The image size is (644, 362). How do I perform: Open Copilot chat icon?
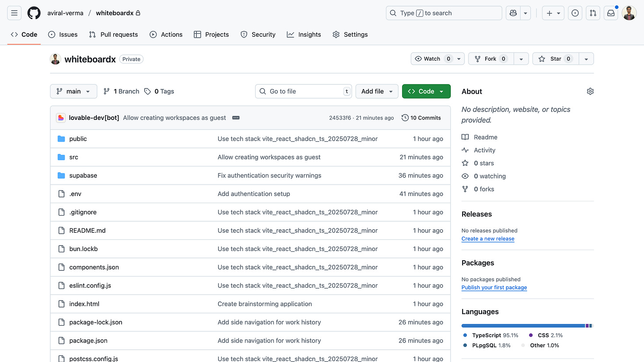tap(513, 13)
